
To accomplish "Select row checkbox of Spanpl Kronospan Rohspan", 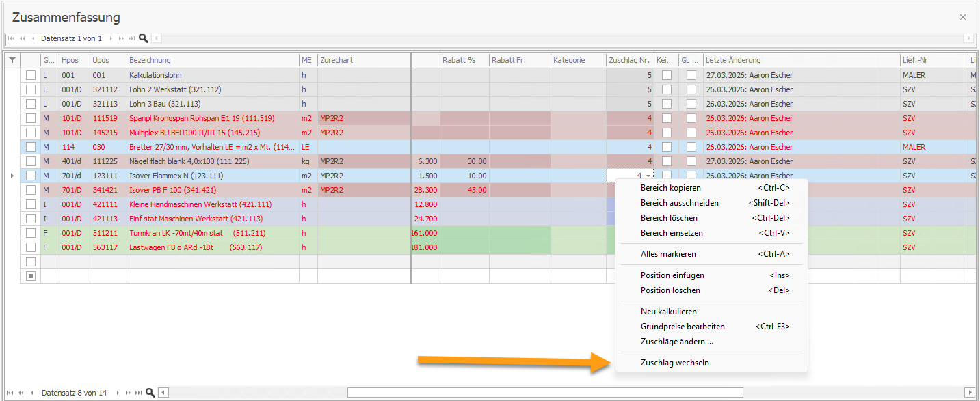I will click(30, 118).
